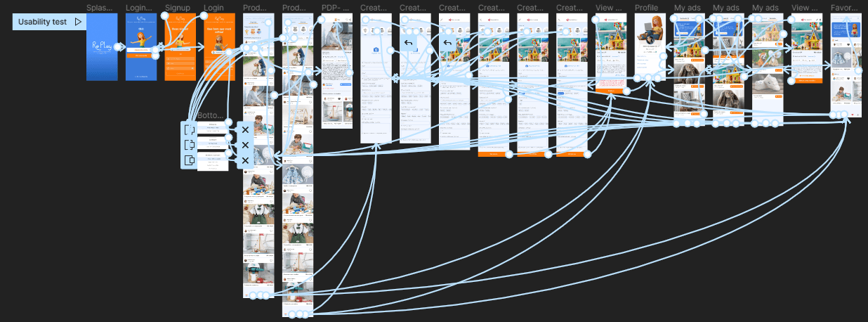Click the play icon beside Usability test
This screenshot has height=322, width=868.
(78, 22)
